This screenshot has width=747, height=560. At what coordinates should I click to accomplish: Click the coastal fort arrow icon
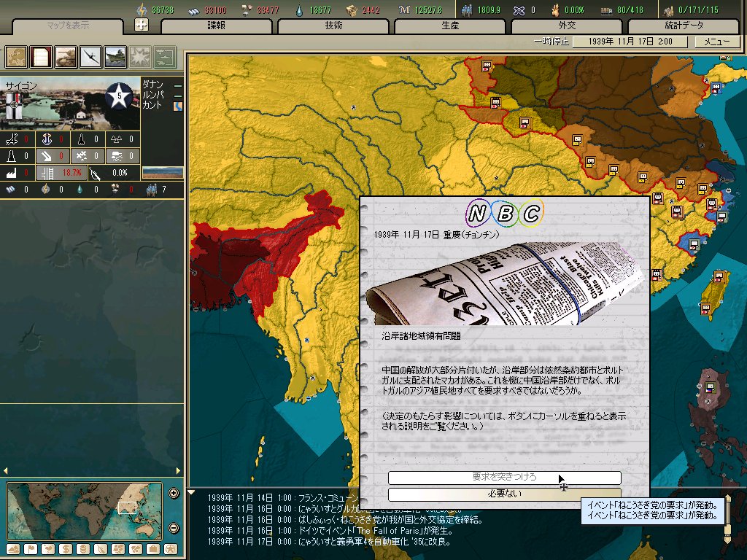[47, 156]
